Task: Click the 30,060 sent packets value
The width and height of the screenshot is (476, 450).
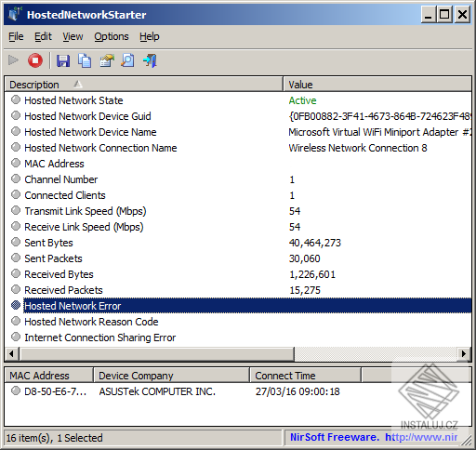Action: click(x=305, y=258)
